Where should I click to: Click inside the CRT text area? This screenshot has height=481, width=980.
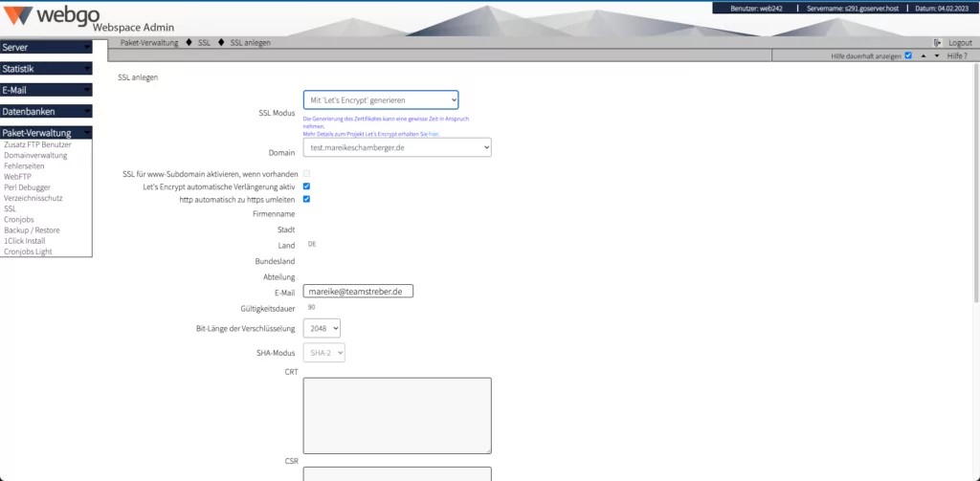397,415
